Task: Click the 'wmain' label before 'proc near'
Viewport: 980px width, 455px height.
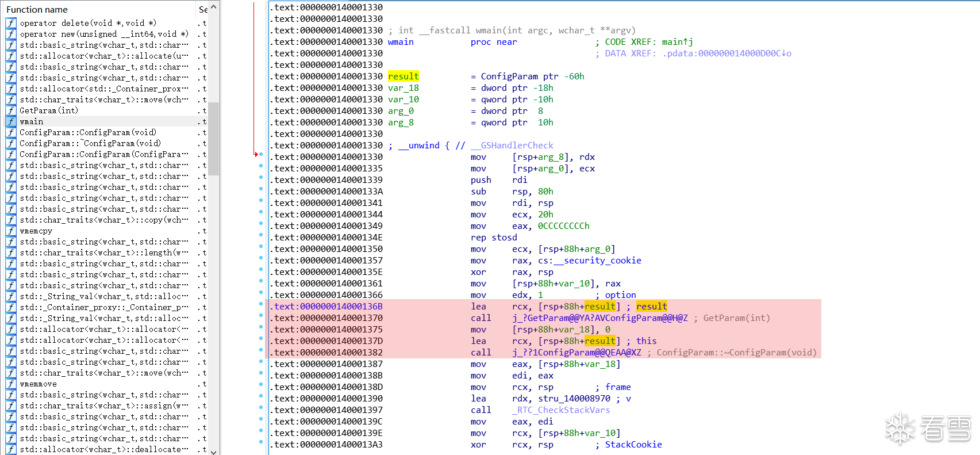Action: (401, 42)
